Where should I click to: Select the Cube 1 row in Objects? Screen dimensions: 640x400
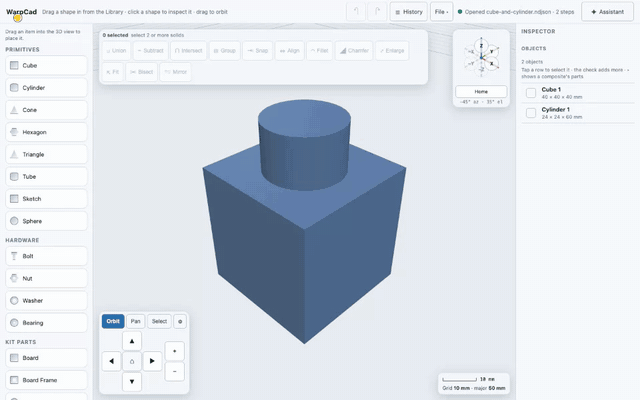click(x=578, y=93)
